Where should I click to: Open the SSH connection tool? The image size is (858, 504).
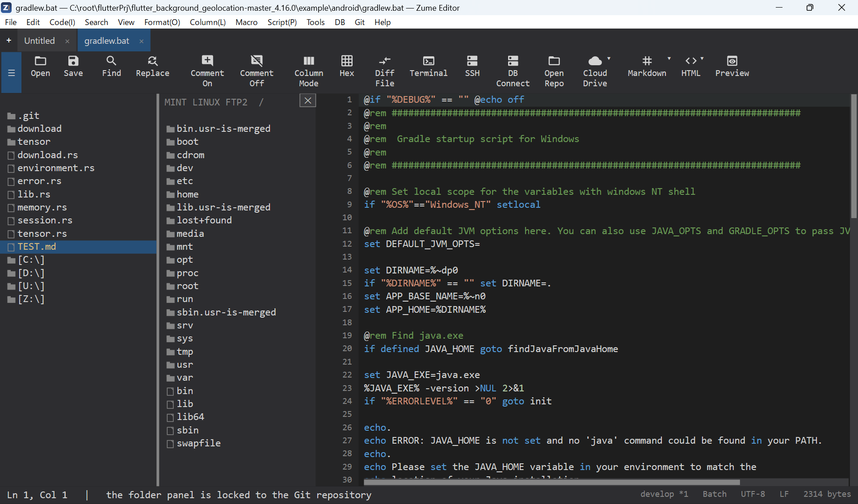coord(472,67)
